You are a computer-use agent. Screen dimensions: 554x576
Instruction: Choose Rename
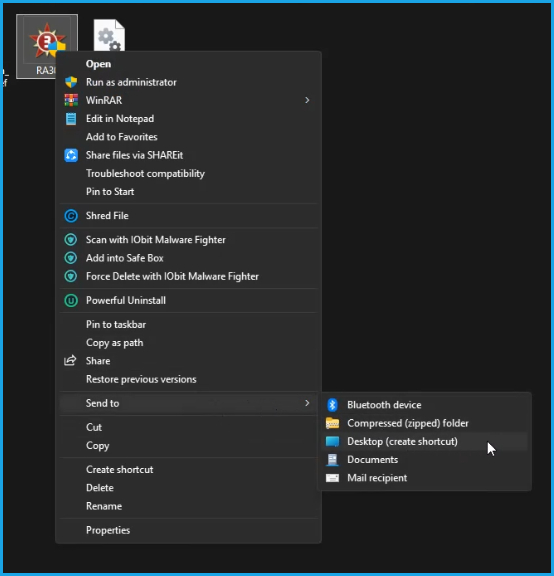[188, 506]
